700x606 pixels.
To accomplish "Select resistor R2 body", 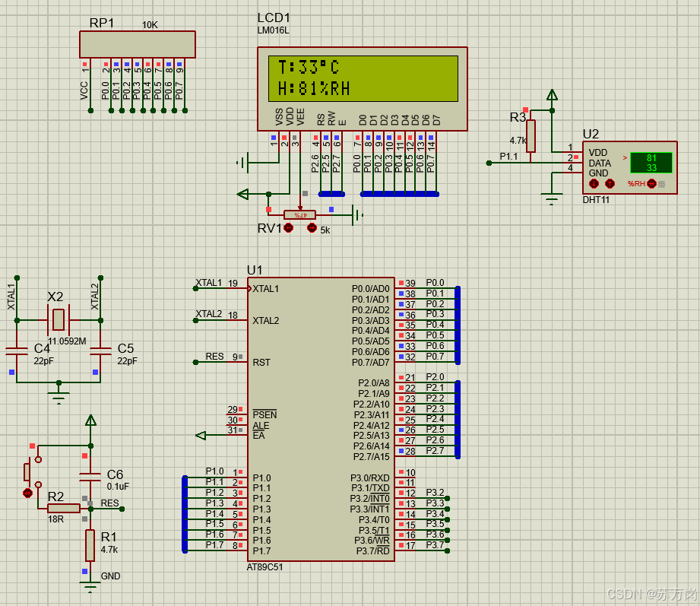I will tap(64, 508).
